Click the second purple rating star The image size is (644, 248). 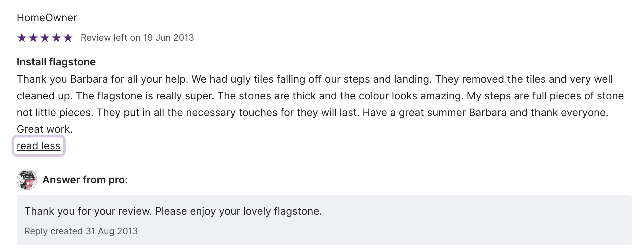(x=33, y=38)
